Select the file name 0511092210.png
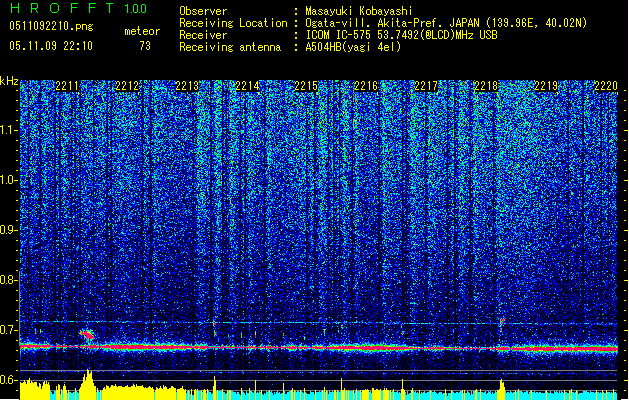This screenshot has height=400, width=629. click(51, 26)
